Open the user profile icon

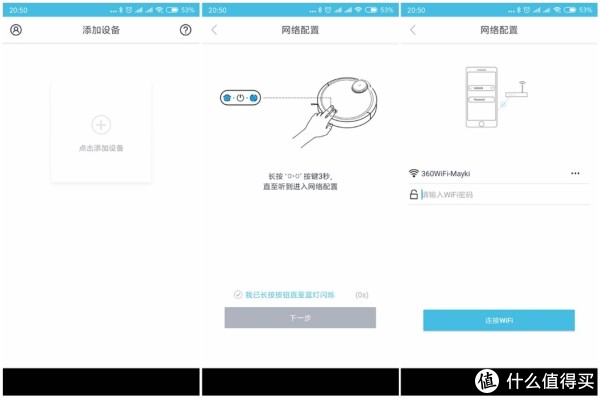16,30
